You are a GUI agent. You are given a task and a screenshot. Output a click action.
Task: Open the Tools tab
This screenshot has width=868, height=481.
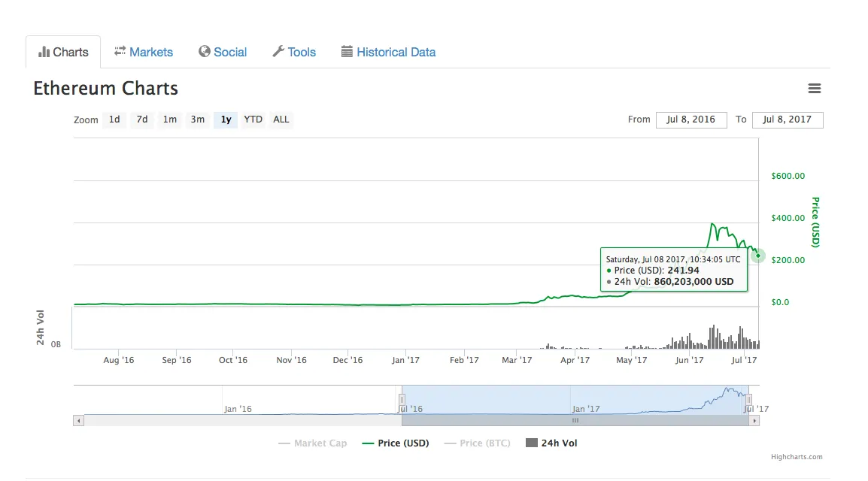[294, 52]
